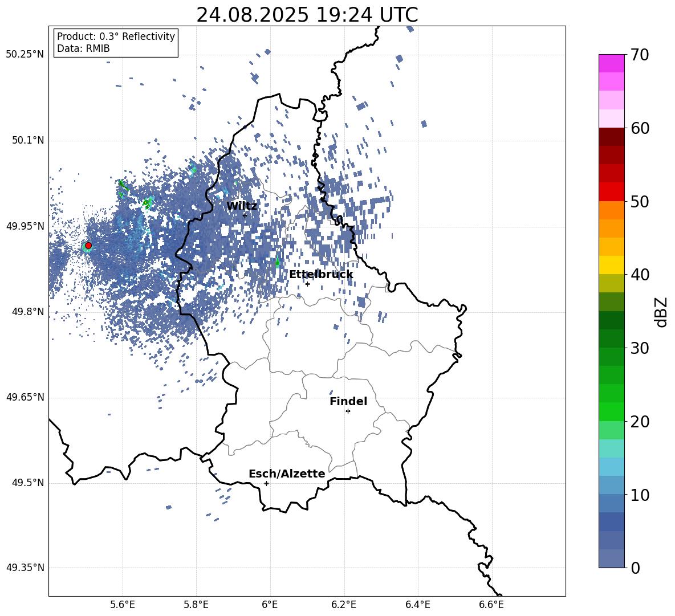Image resolution: width=675 pixels, height=616 pixels.
Task: Click the red radar location marker
Action: (x=88, y=246)
